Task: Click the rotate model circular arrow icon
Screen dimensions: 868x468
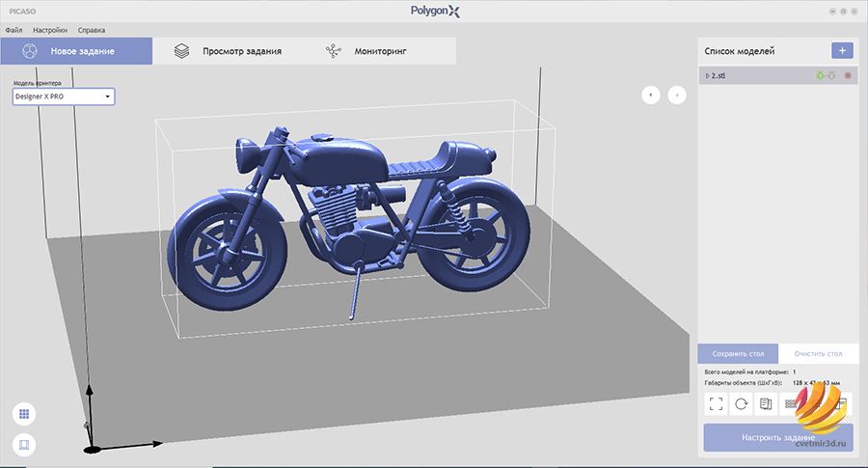Action: [x=742, y=403]
